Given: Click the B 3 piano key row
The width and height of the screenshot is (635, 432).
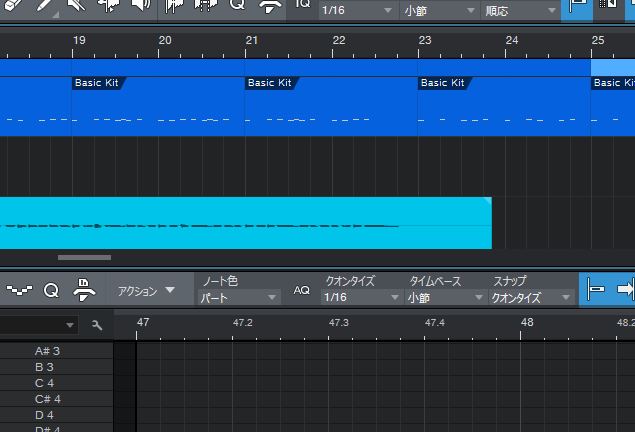Looking at the screenshot, I should tap(56, 367).
